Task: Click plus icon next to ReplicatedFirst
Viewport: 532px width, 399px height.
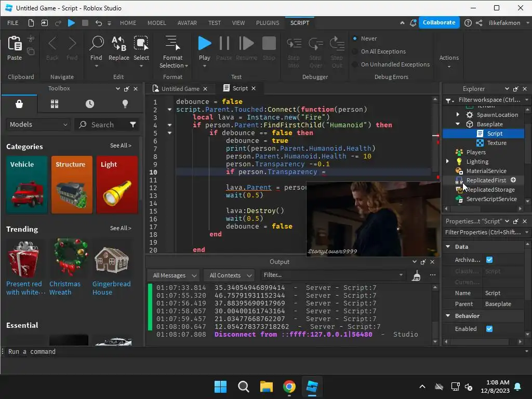Action: (513, 180)
